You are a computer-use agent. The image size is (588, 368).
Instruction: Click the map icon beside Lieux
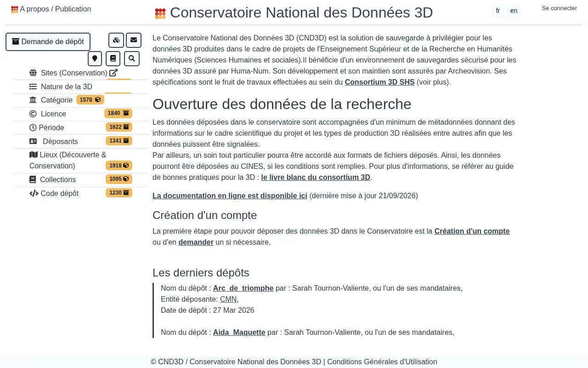[34, 155]
